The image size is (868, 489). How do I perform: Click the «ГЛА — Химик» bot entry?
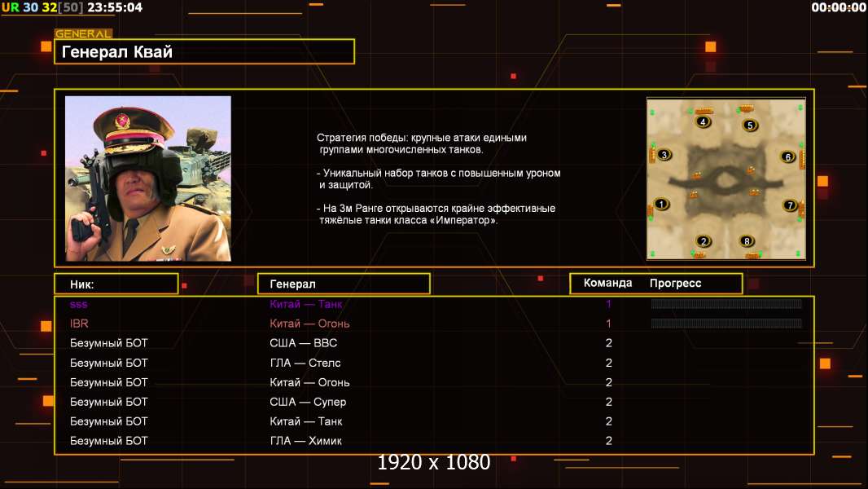(x=305, y=441)
